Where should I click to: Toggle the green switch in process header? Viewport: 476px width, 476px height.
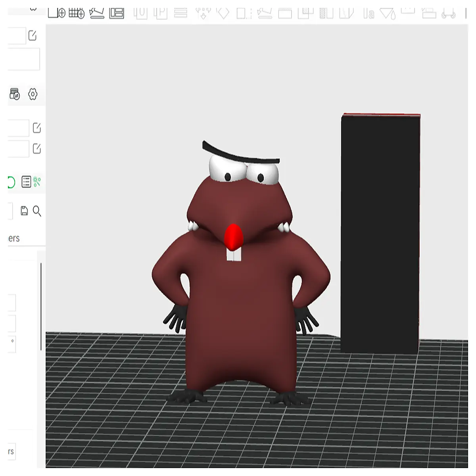pyautogui.click(x=11, y=182)
